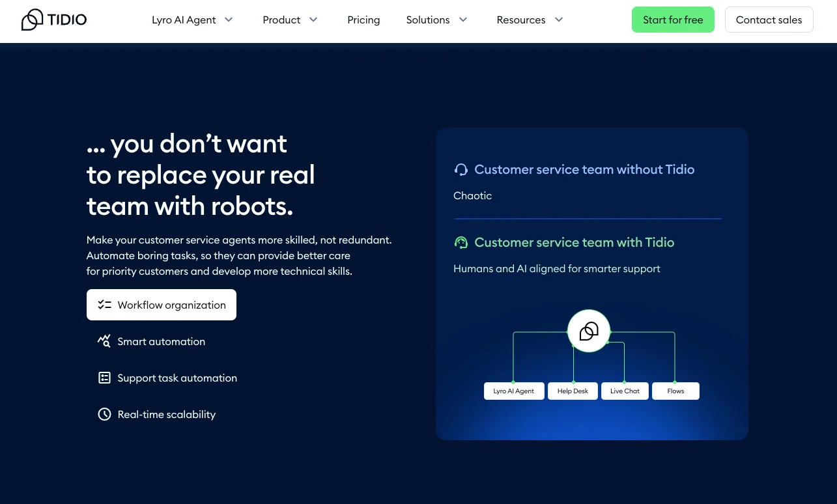Expand the Resources menu chevron
Screen dimensions: 837x504
[x=559, y=20]
